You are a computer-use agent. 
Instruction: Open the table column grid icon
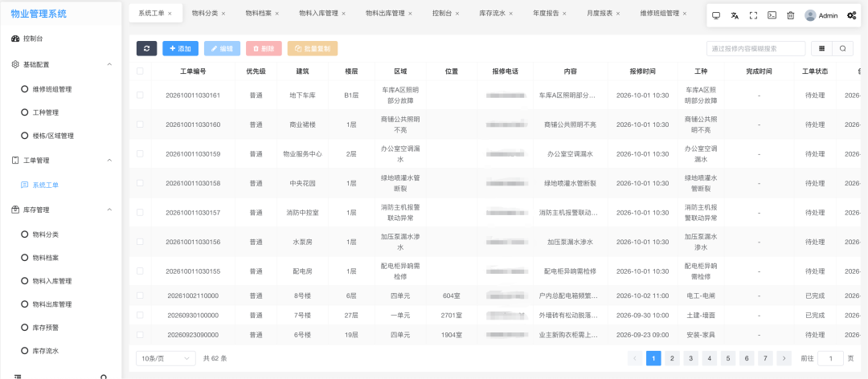tap(821, 49)
